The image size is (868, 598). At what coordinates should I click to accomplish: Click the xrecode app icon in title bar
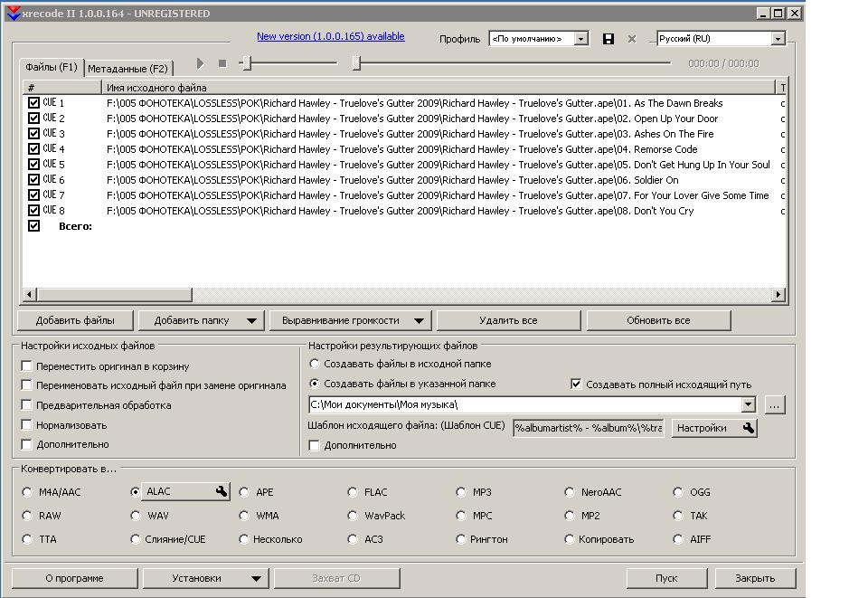[13, 14]
